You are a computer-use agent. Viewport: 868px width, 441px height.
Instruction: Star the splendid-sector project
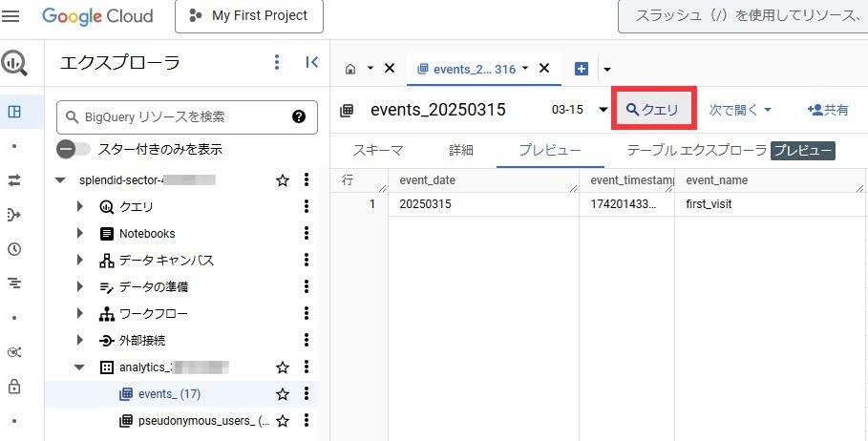tap(283, 180)
